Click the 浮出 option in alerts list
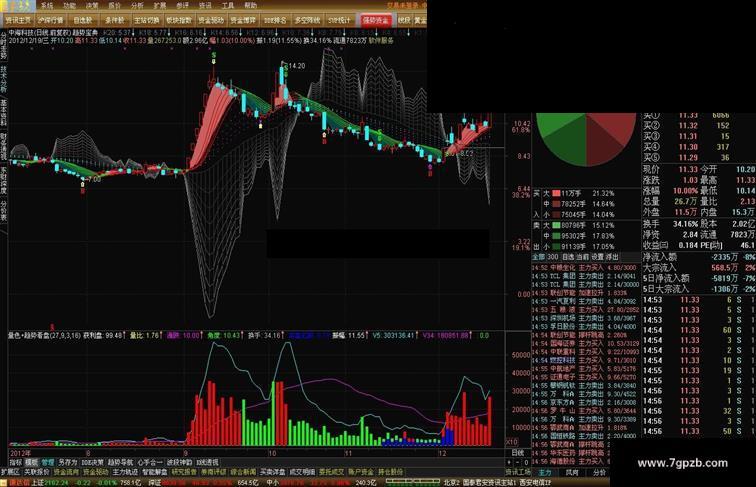The width and height of the screenshot is (756, 487). coord(612,257)
